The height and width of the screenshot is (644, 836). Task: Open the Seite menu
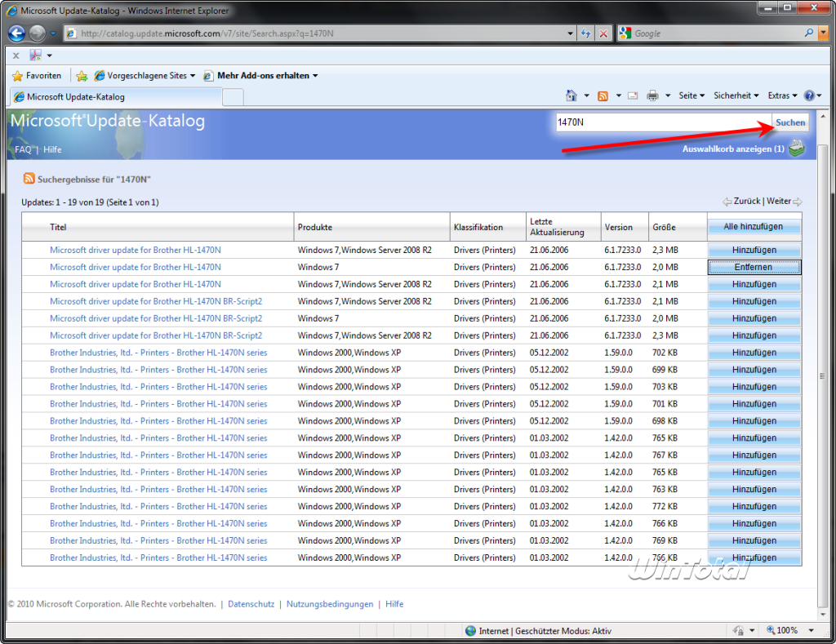691,95
